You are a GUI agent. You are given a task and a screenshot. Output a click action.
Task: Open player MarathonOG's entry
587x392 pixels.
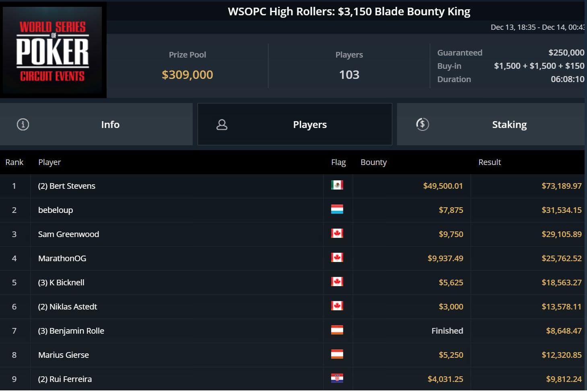coord(62,258)
